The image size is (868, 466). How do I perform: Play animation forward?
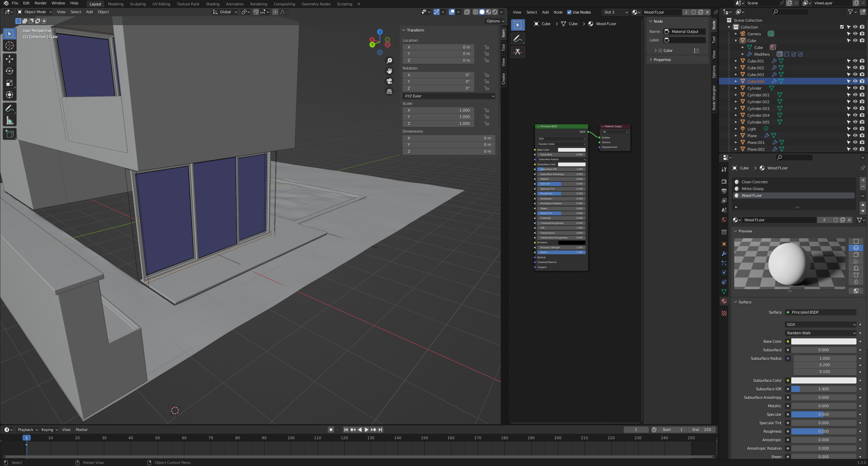(x=367, y=430)
